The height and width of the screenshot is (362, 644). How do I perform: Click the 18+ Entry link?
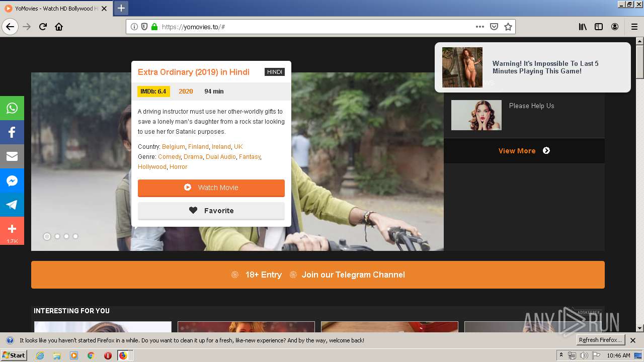pyautogui.click(x=263, y=275)
